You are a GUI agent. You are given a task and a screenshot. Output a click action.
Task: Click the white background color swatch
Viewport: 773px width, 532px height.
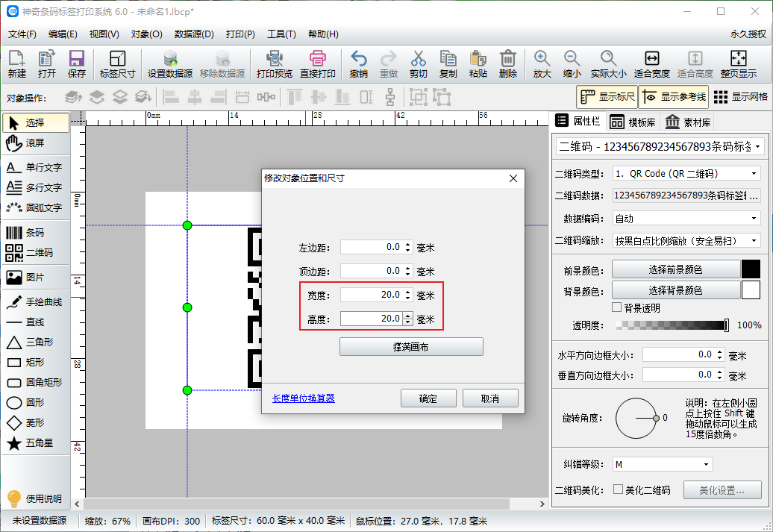(x=751, y=290)
